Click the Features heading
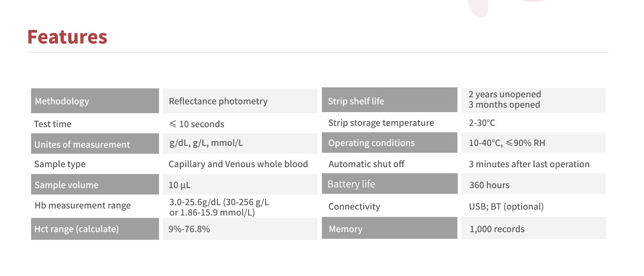Screen dimensions: 644x276 [x=67, y=37]
